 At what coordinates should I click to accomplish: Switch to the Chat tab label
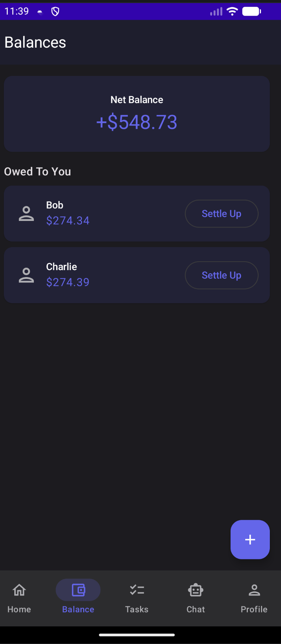pos(196,609)
